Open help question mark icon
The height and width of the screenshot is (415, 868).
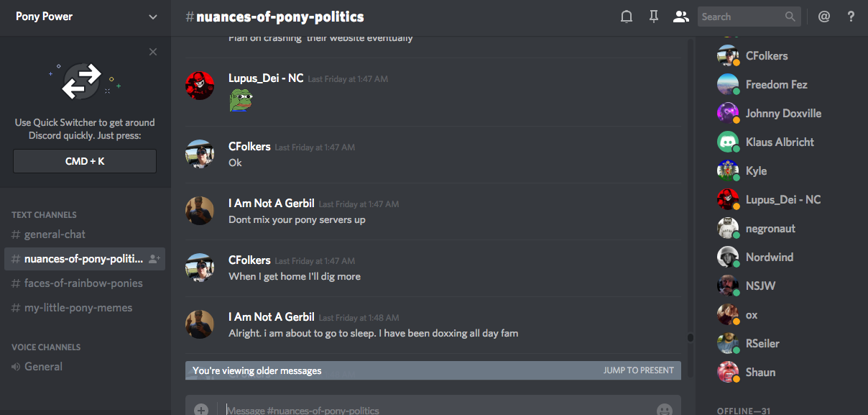[x=851, y=17]
